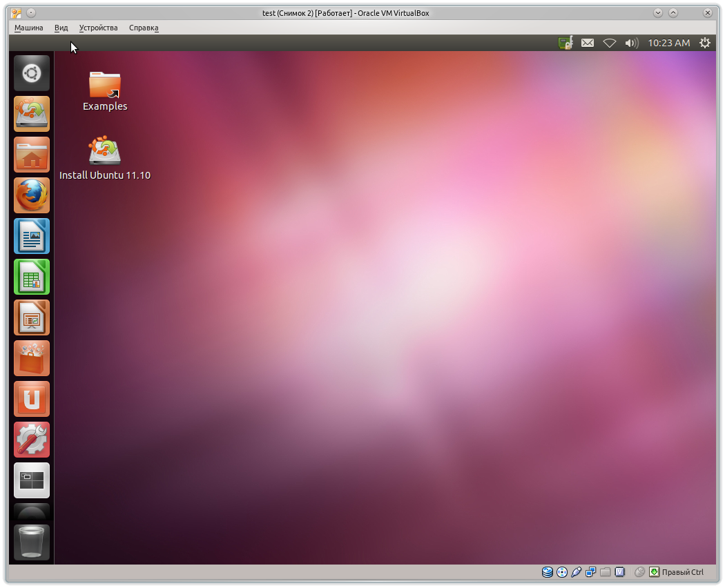This screenshot has width=725, height=588.
Task: Open LibreOffice Impress presentation launcher
Action: 32,317
